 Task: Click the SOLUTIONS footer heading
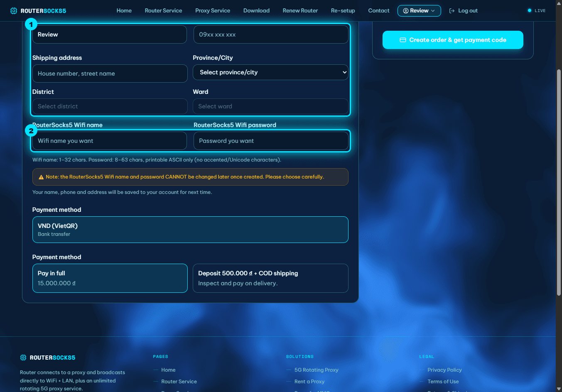click(300, 357)
